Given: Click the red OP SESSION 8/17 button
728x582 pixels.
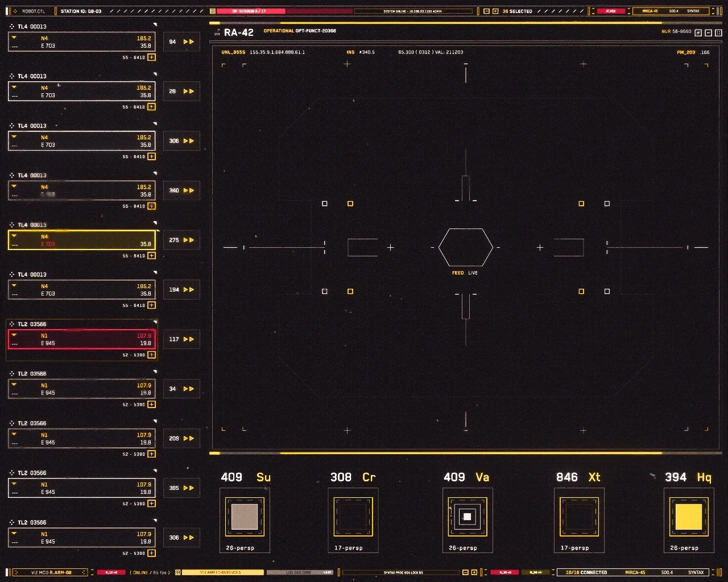Looking at the screenshot, I should pyautogui.click(x=251, y=11).
